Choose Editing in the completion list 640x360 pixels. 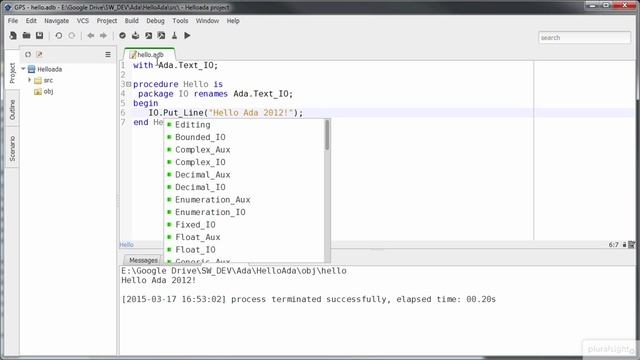(244, 125)
